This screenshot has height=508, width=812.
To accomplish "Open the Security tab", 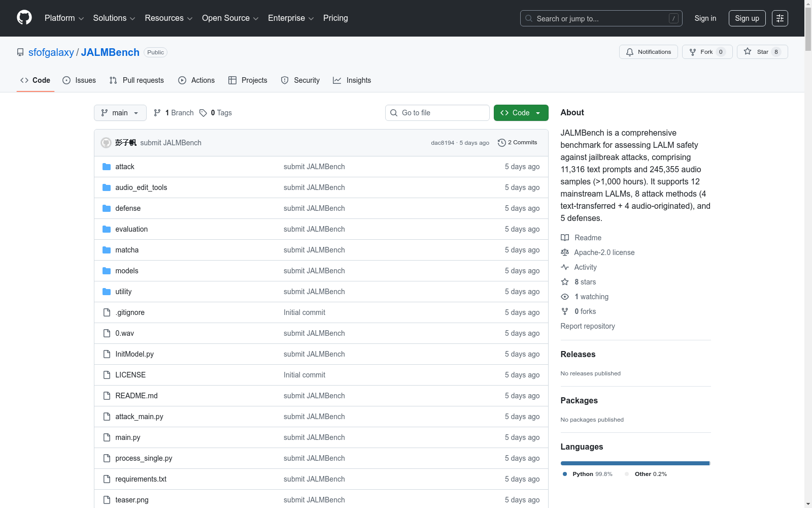I will 300,80.
